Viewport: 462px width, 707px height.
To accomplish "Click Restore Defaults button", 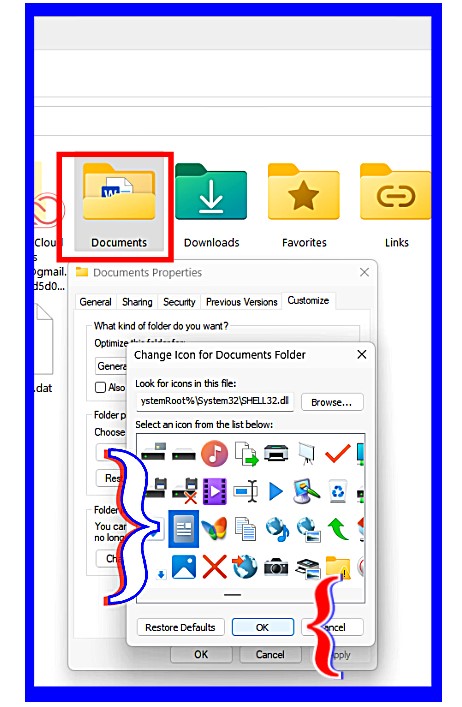I will (x=180, y=627).
